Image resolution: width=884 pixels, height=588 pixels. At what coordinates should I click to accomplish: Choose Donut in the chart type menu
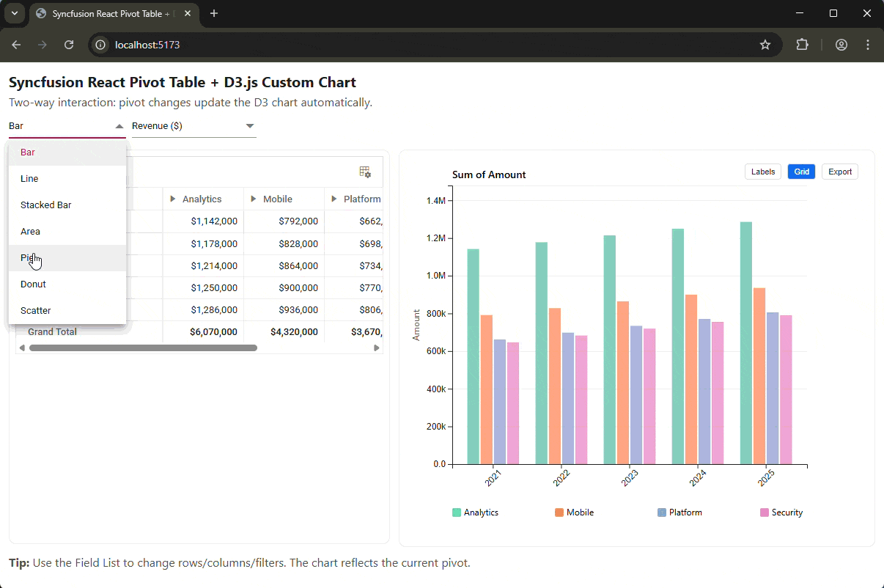(x=32, y=284)
